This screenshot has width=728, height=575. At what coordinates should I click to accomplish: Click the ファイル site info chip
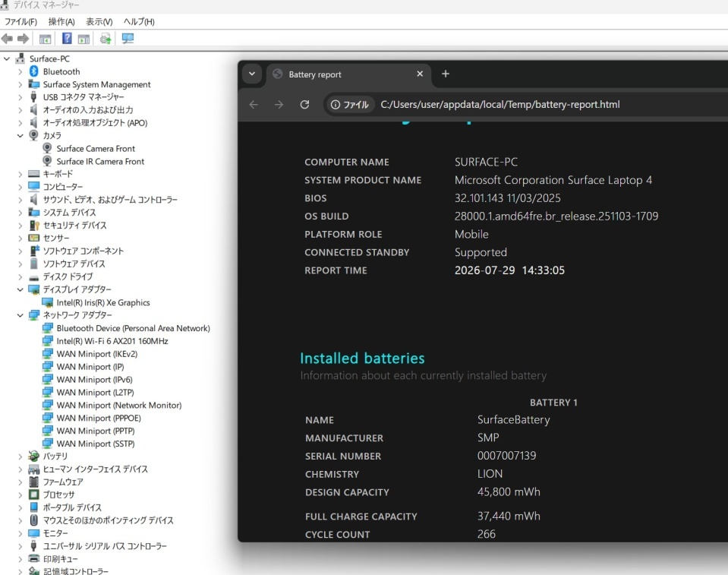pos(349,105)
